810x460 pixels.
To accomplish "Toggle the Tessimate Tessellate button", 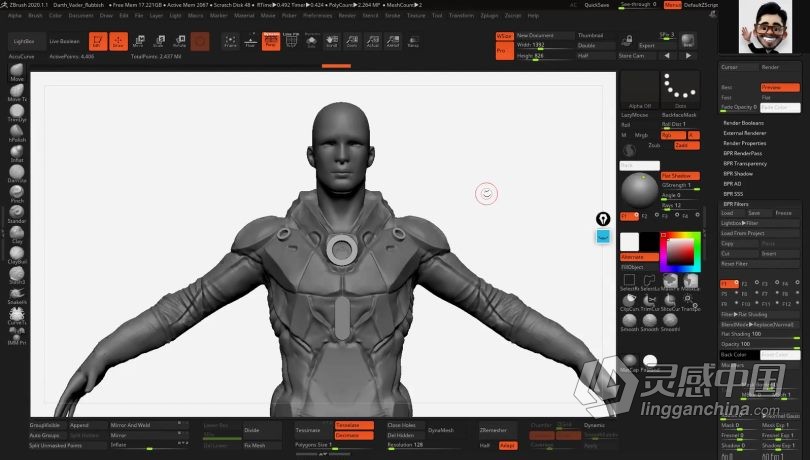I will click(354, 425).
